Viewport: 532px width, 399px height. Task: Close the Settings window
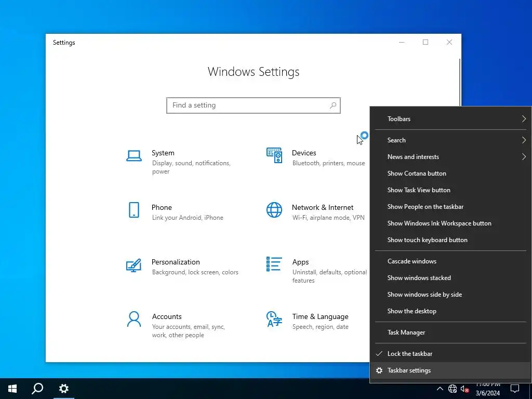tap(449, 42)
